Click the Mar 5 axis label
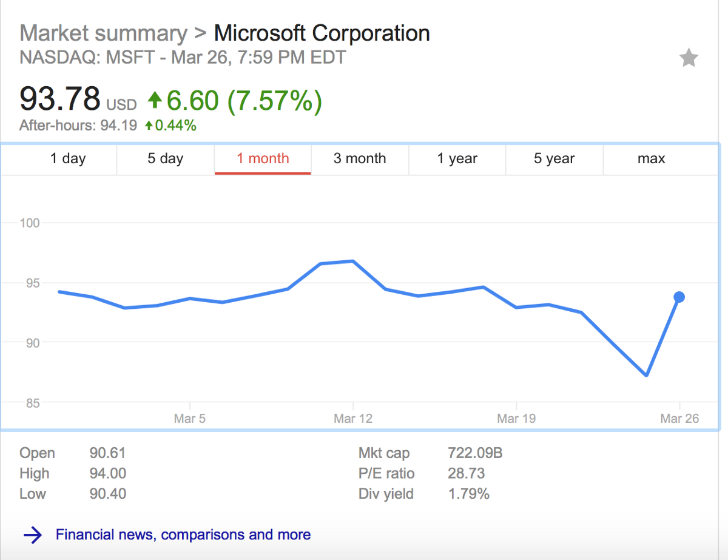 (x=190, y=419)
